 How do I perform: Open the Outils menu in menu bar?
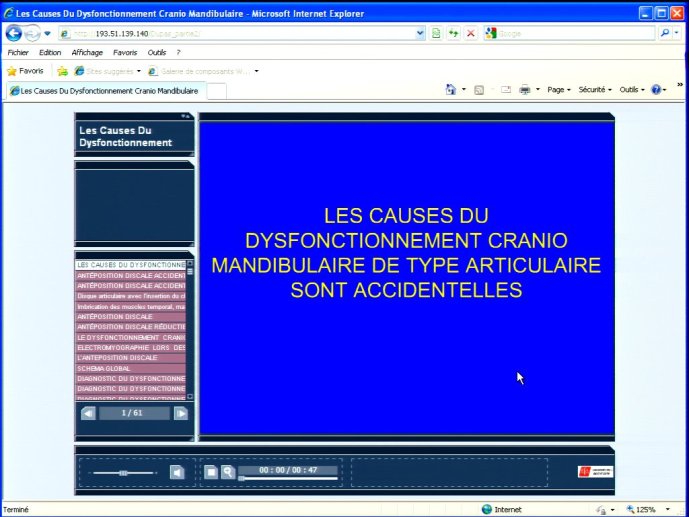[157, 53]
